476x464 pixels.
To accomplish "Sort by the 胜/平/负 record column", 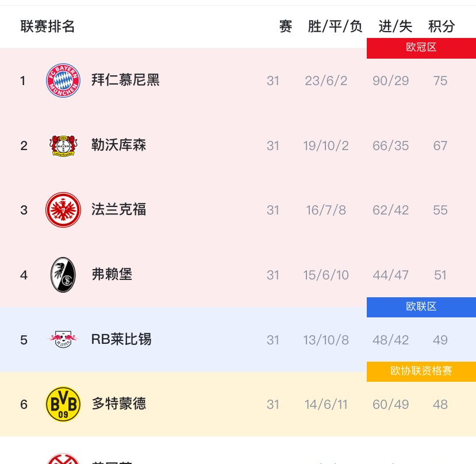I will point(335,26).
